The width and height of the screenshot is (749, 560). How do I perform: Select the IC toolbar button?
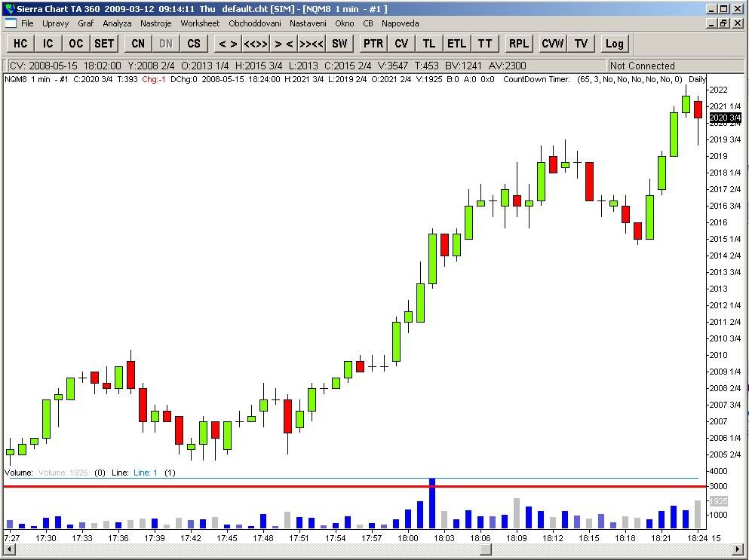(48, 44)
